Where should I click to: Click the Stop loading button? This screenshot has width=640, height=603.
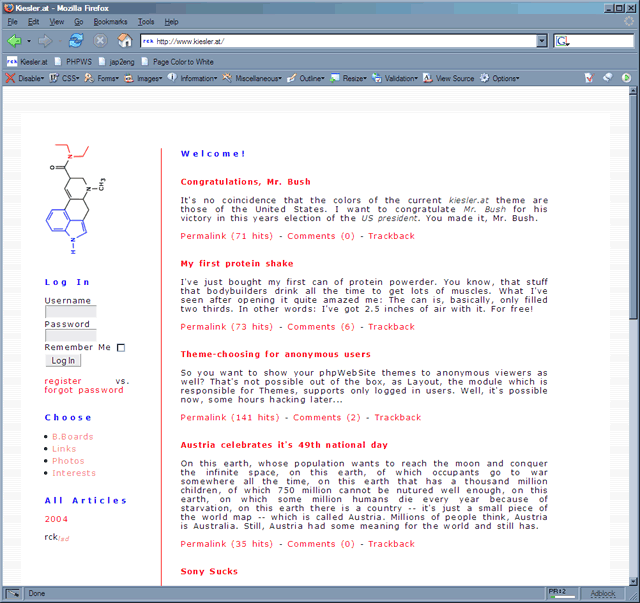click(100, 41)
